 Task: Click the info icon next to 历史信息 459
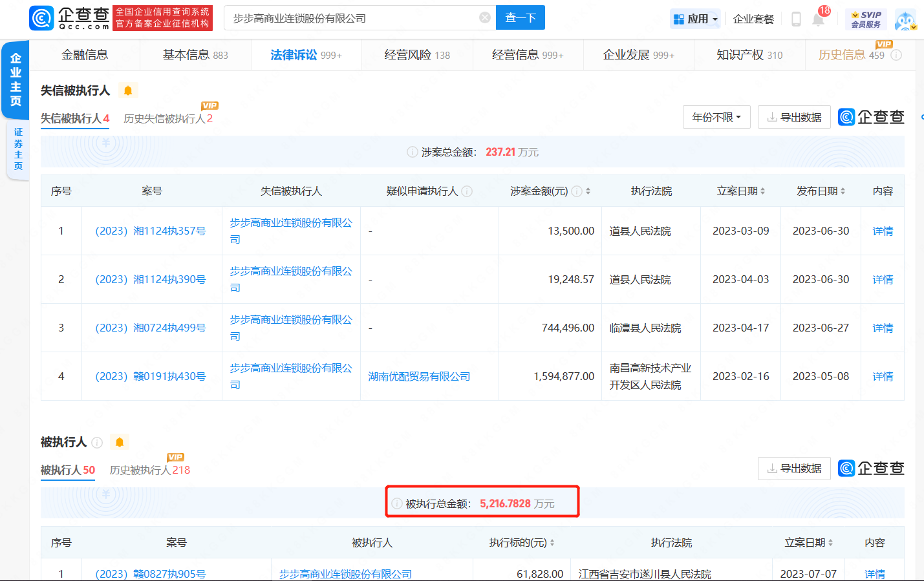896,55
